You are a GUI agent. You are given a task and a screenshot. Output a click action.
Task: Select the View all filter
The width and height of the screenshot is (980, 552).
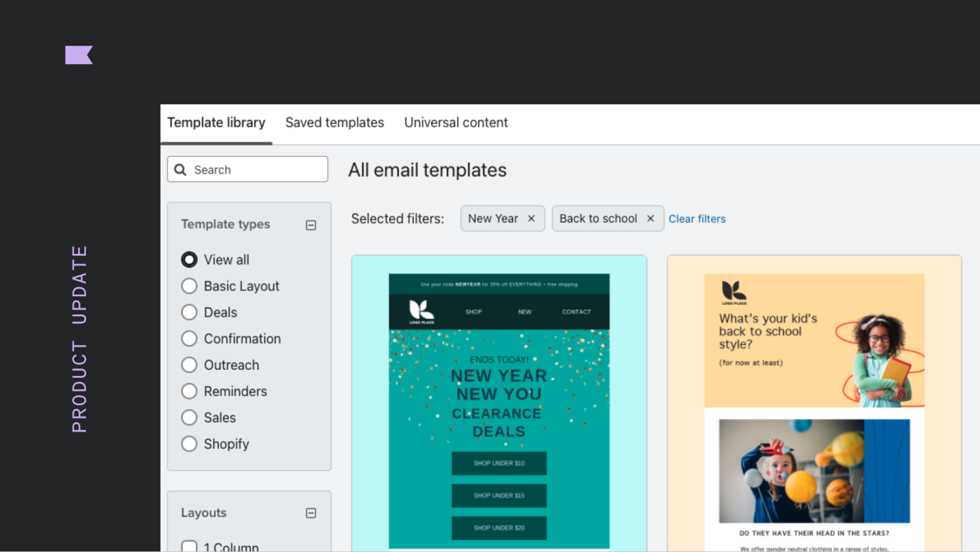(x=189, y=259)
